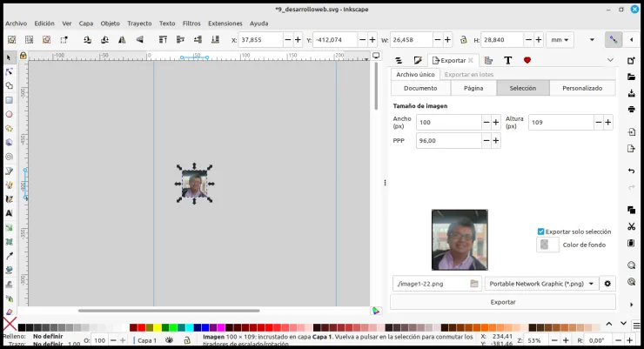
Task: Select the Node editing tool
Action: (9, 72)
